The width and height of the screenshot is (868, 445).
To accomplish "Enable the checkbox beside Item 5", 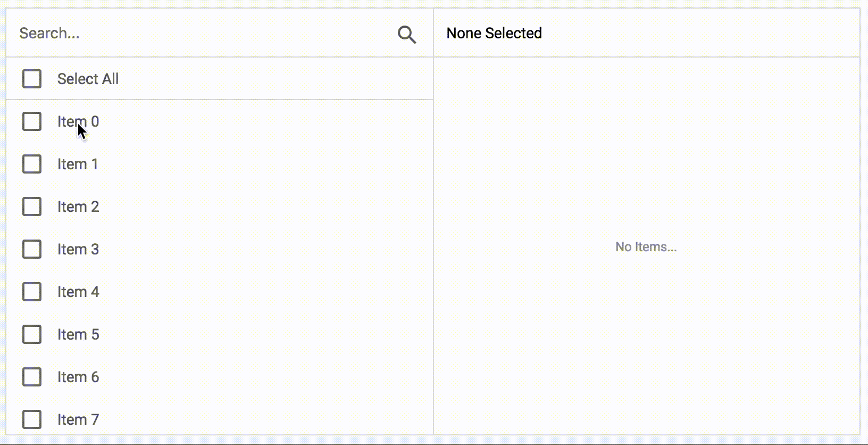I will point(31,334).
